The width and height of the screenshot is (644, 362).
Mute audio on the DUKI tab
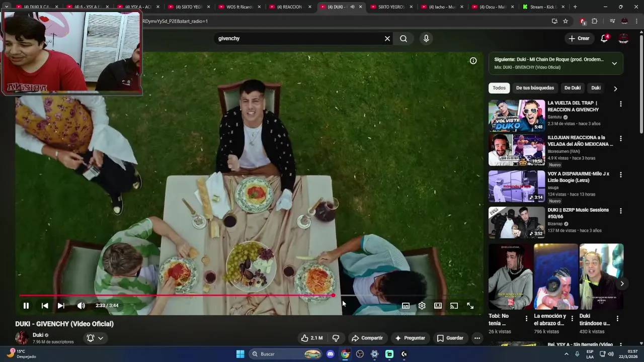pyautogui.click(x=352, y=7)
